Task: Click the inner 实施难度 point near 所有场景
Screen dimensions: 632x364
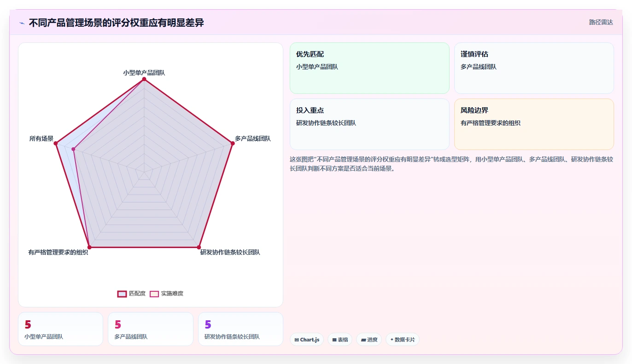Action: [73, 149]
